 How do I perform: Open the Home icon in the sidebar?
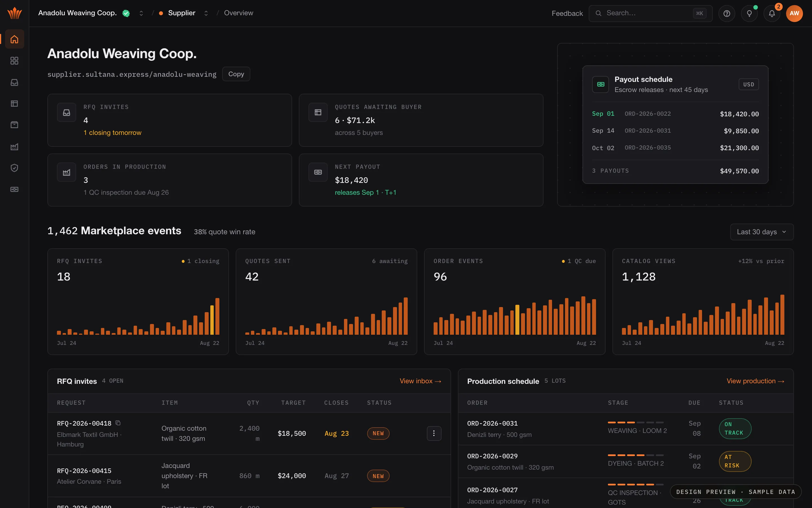pos(14,39)
